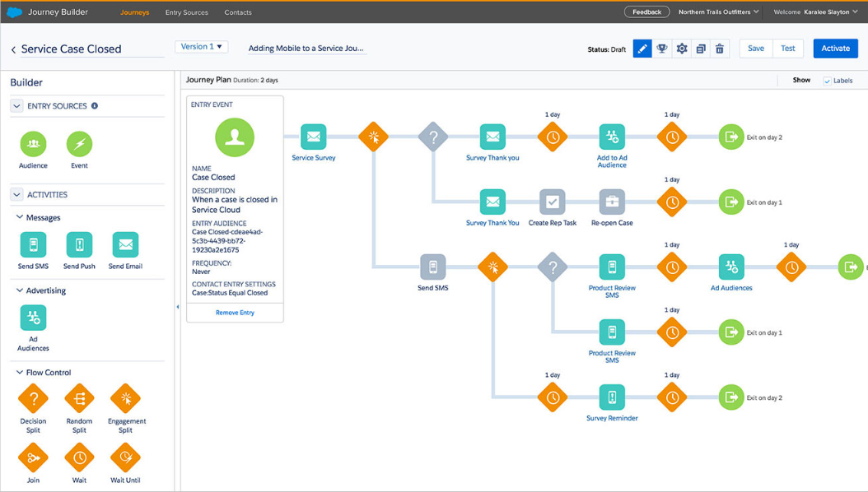The width and height of the screenshot is (868, 492).
Task: Click the Activate button
Action: click(x=835, y=48)
